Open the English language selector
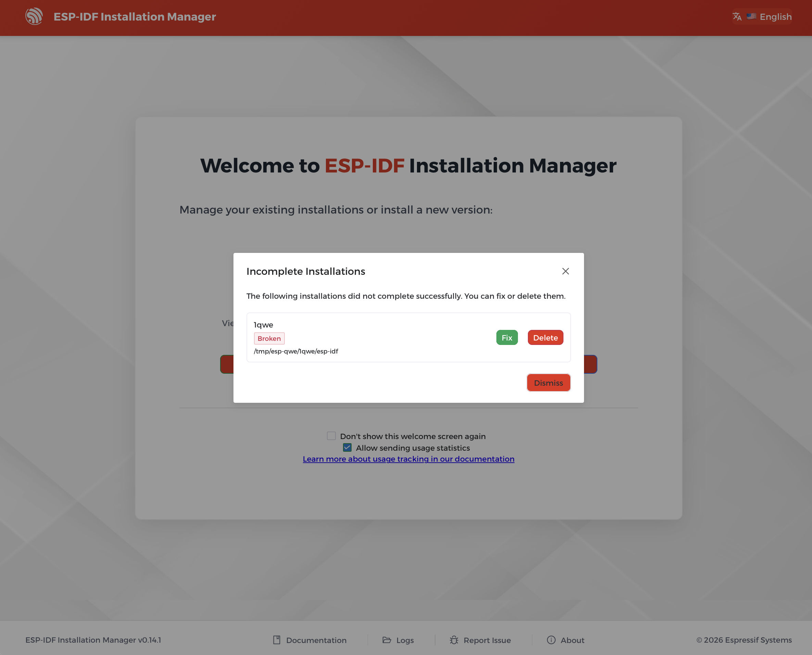This screenshot has width=812, height=655. point(762,17)
